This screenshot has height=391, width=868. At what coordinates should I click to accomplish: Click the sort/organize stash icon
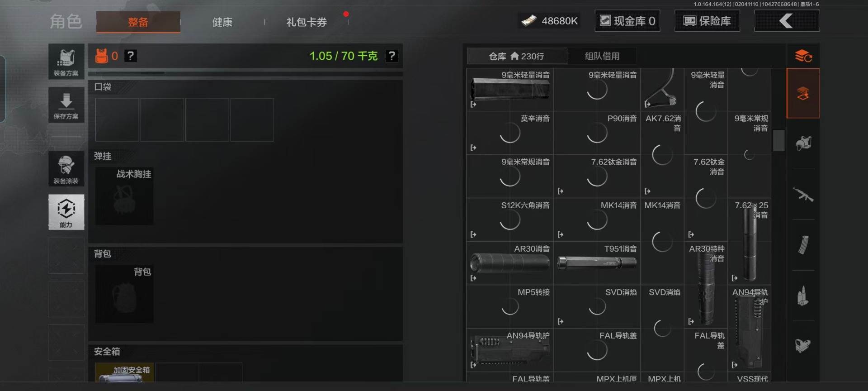click(803, 56)
